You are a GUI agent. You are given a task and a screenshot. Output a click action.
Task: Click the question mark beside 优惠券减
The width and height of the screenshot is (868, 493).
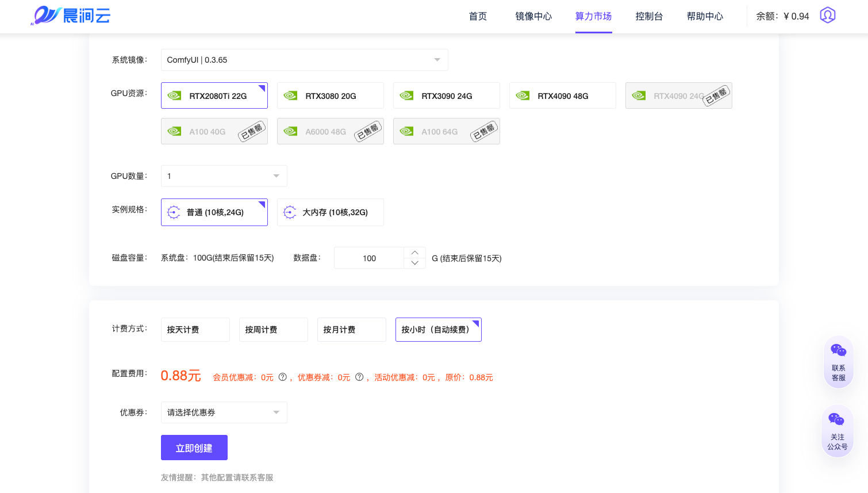(x=359, y=377)
